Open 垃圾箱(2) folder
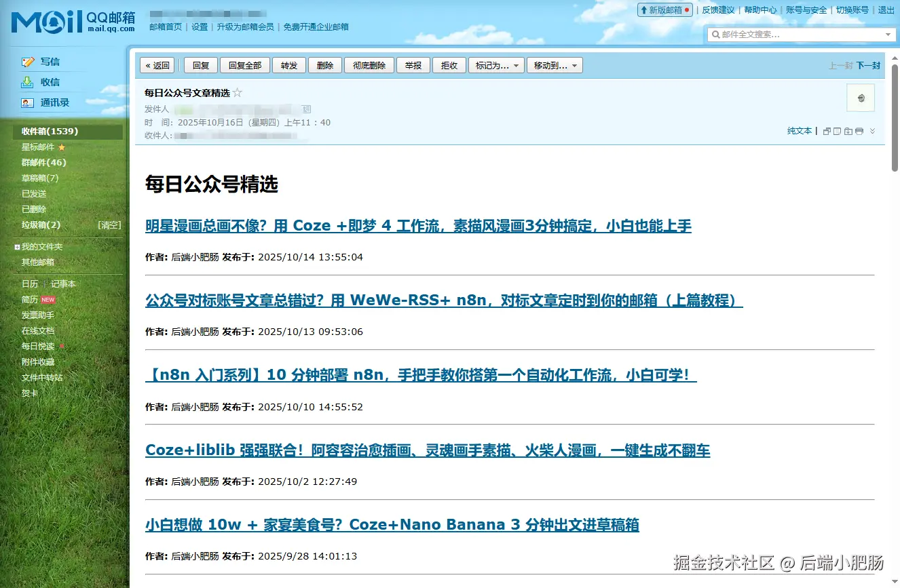900x588 pixels. 41,225
